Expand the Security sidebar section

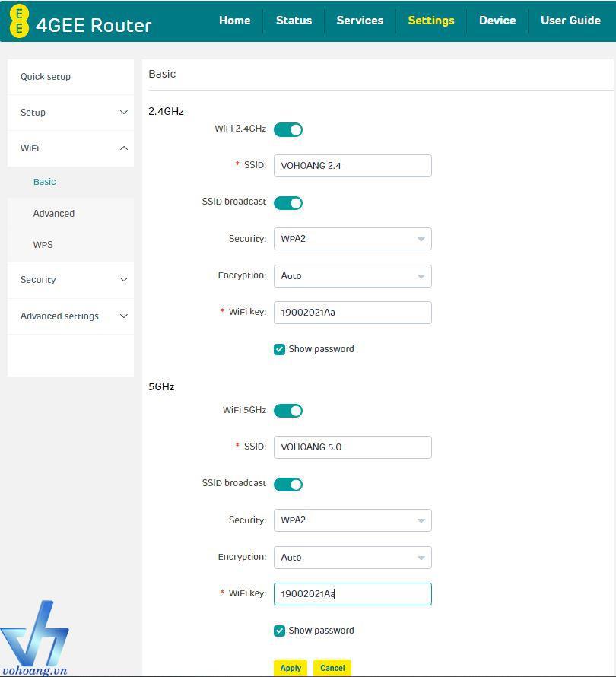(71, 280)
